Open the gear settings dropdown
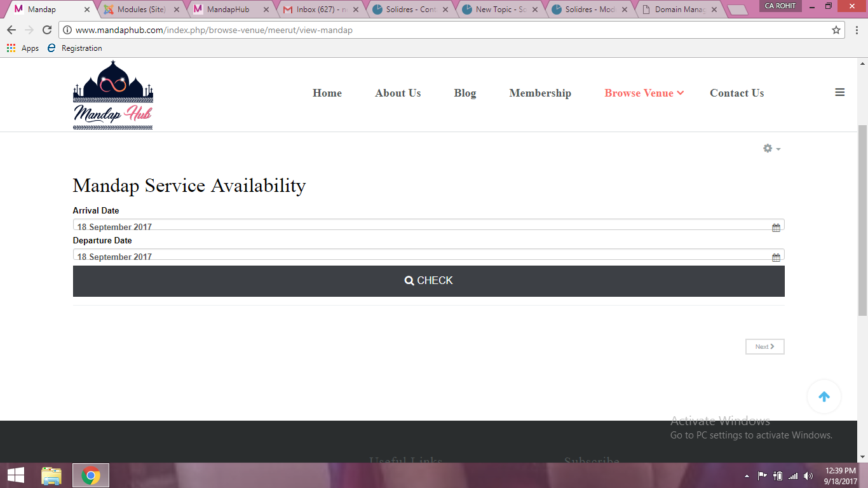The height and width of the screenshot is (488, 868). point(771,148)
